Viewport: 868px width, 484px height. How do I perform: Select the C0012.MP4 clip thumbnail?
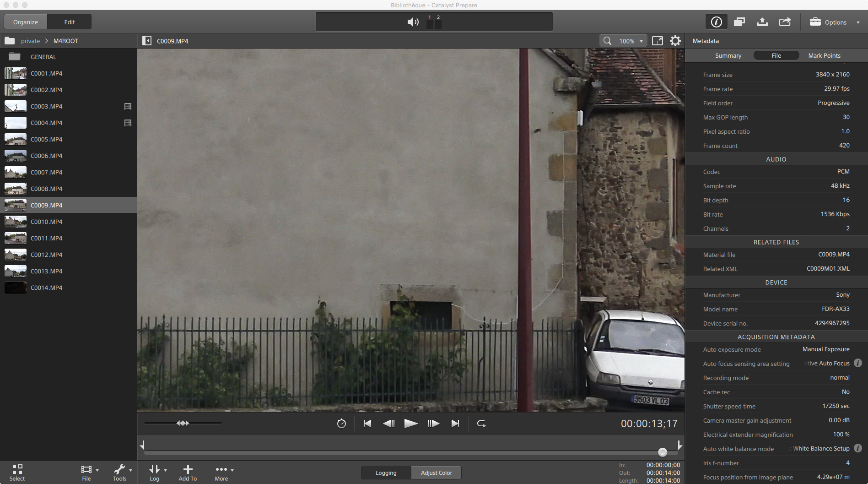(x=16, y=255)
